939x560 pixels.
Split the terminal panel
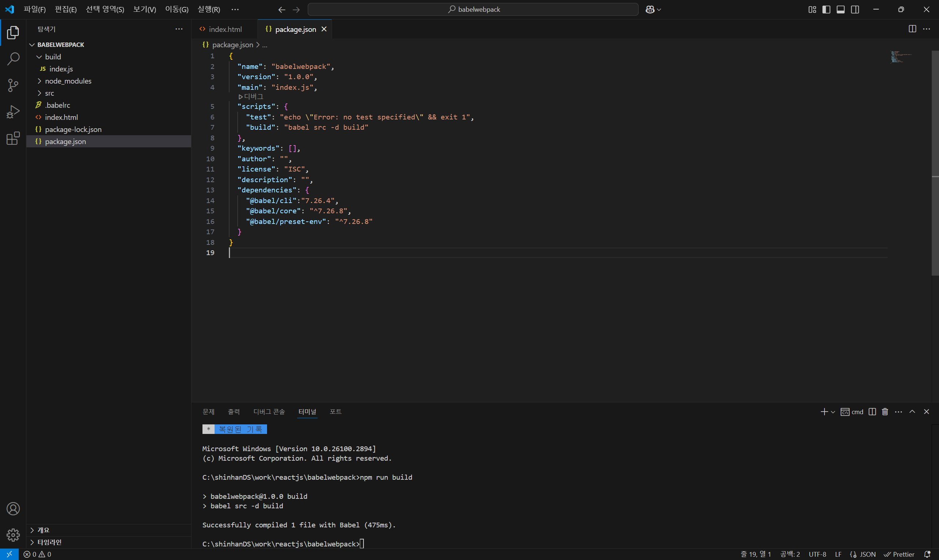(x=872, y=412)
